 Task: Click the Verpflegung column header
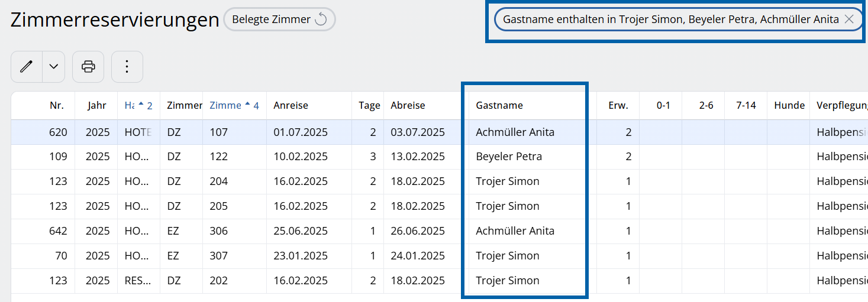click(841, 106)
